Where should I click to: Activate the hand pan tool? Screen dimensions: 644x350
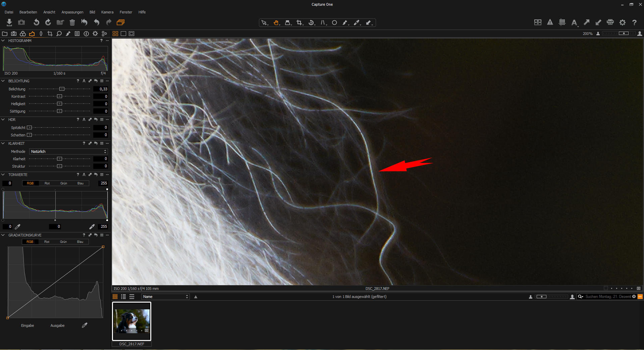[276, 23]
